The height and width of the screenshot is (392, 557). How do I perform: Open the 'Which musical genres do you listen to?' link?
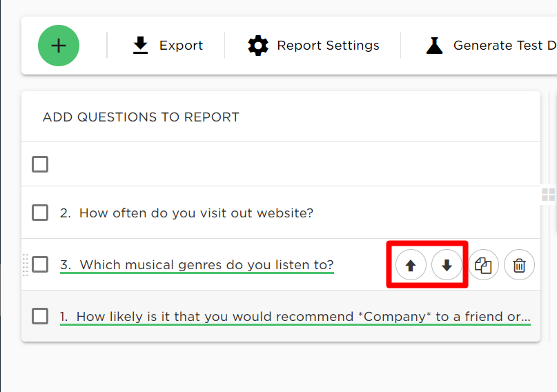(197, 265)
